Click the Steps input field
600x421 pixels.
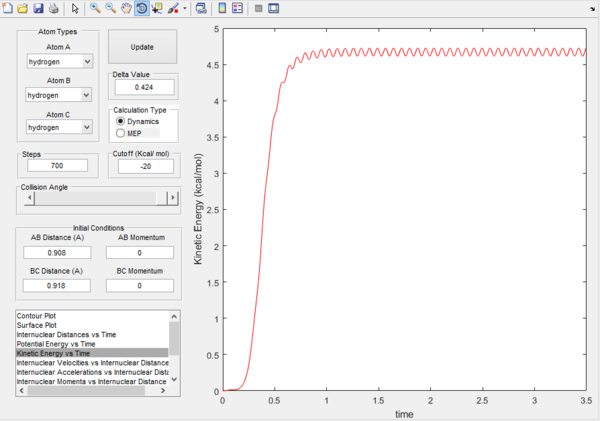[x=59, y=166]
